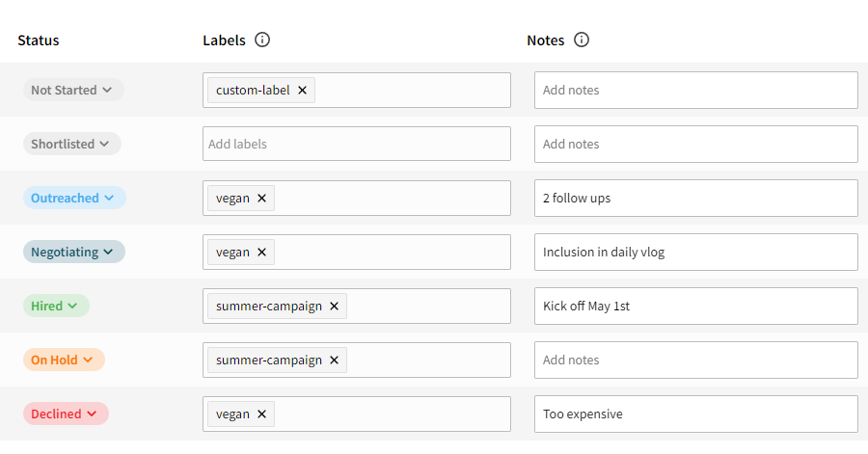Image resolution: width=868 pixels, height=454 pixels.
Task: Expand the Shortlisted status dropdown
Action: tap(71, 145)
